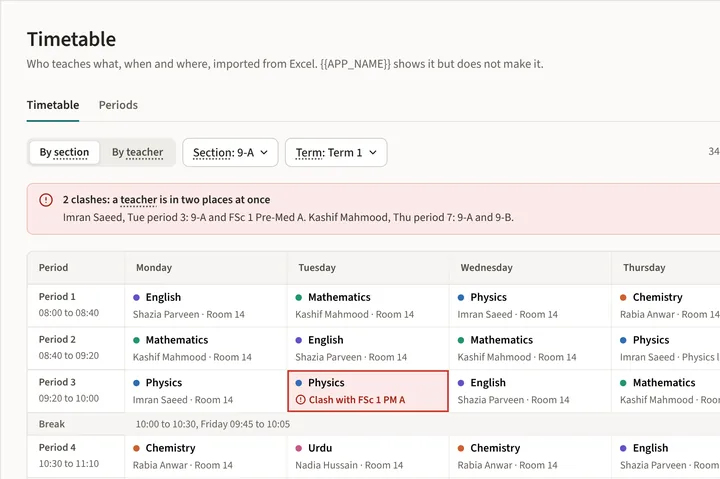Select the Period 1 row label
720x479 pixels.
coord(57,297)
